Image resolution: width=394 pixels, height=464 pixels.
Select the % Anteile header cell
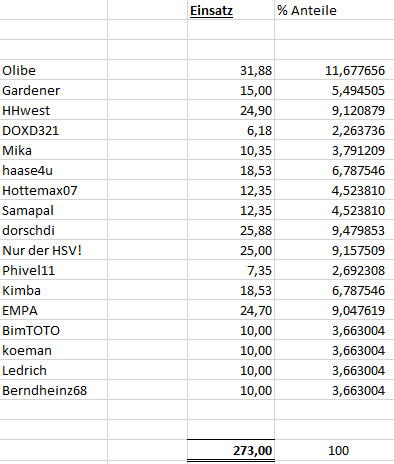pyautogui.click(x=334, y=10)
